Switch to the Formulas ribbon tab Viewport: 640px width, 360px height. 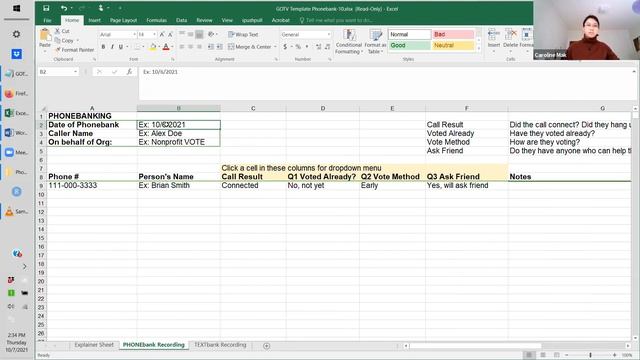click(x=156, y=20)
